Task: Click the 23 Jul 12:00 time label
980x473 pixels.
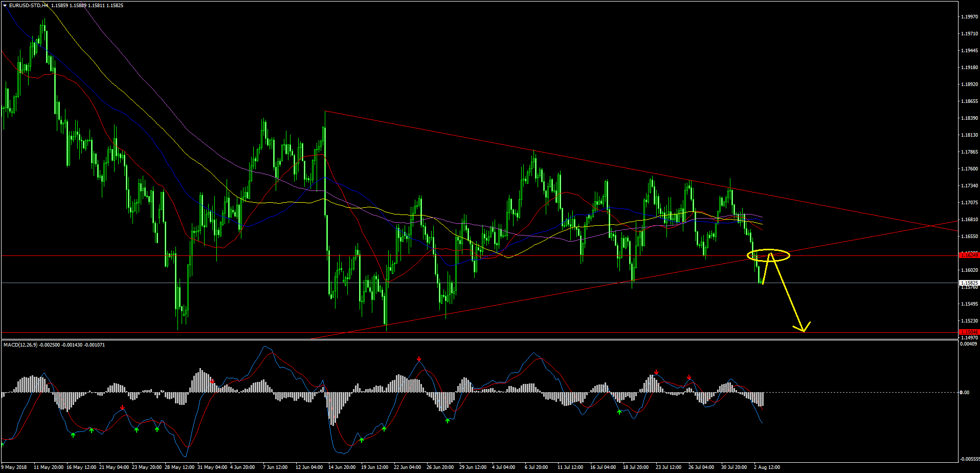Action: click(x=669, y=467)
